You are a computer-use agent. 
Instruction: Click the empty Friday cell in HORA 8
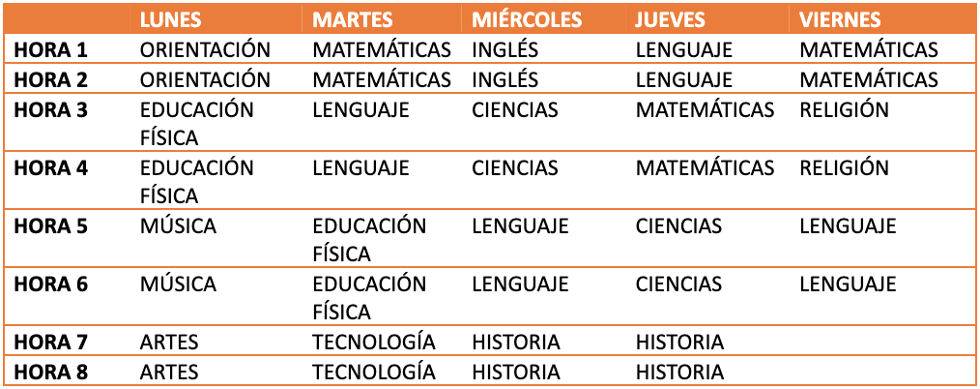(881, 372)
